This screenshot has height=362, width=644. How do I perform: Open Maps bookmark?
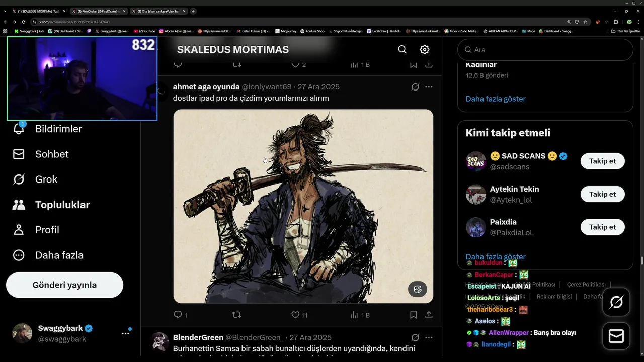[x=528, y=31]
